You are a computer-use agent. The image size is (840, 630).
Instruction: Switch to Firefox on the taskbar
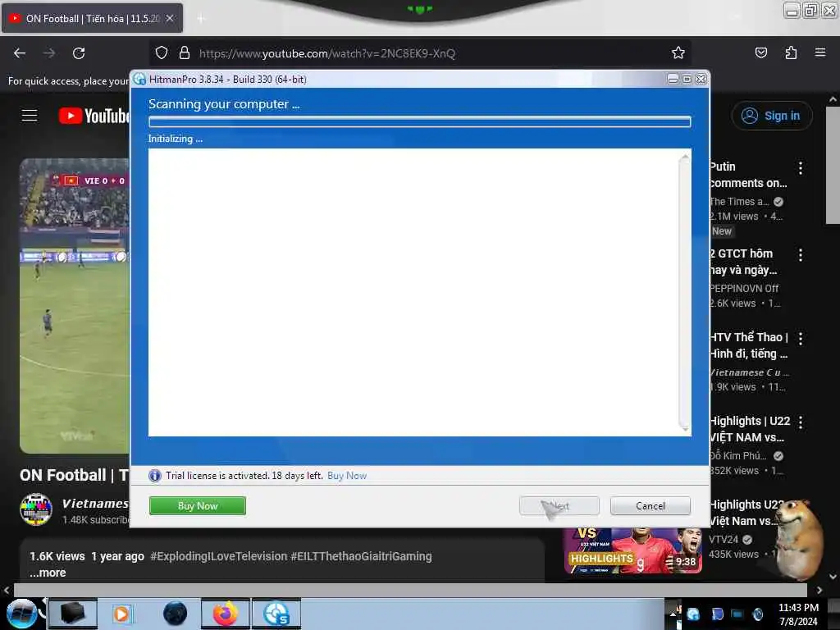pos(226,614)
